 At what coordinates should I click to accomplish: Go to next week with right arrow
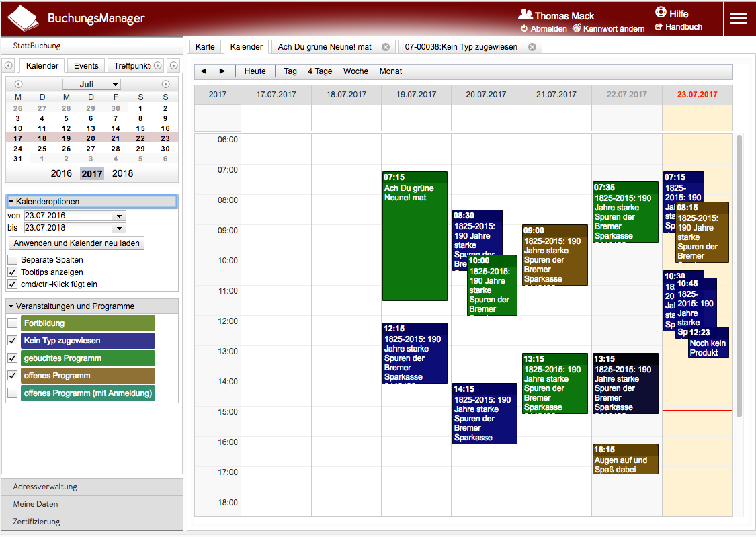[222, 71]
